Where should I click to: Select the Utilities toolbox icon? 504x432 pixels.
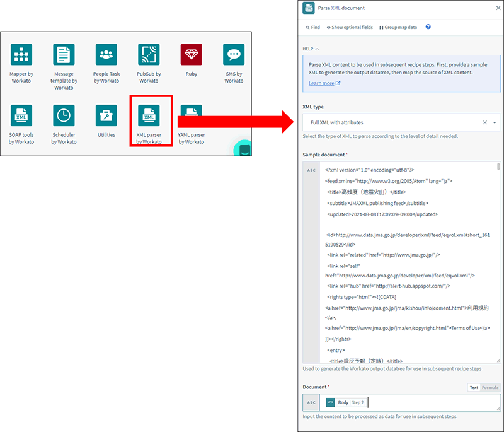pos(106,115)
